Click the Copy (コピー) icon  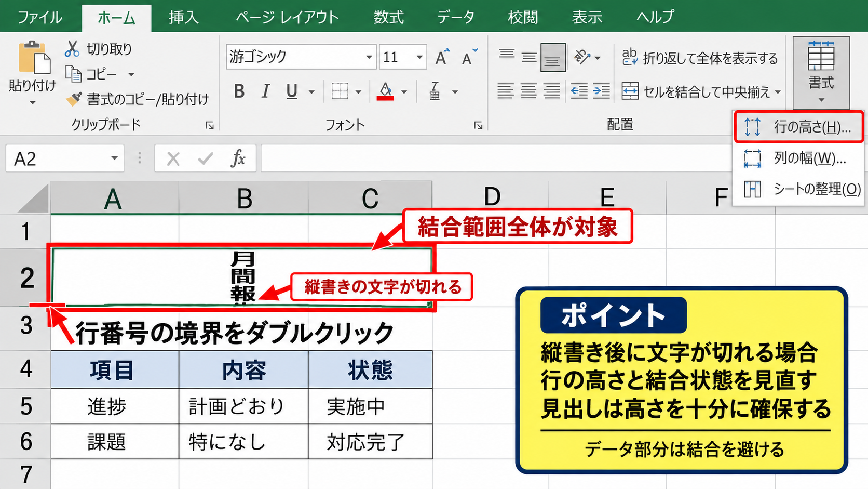click(73, 74)
